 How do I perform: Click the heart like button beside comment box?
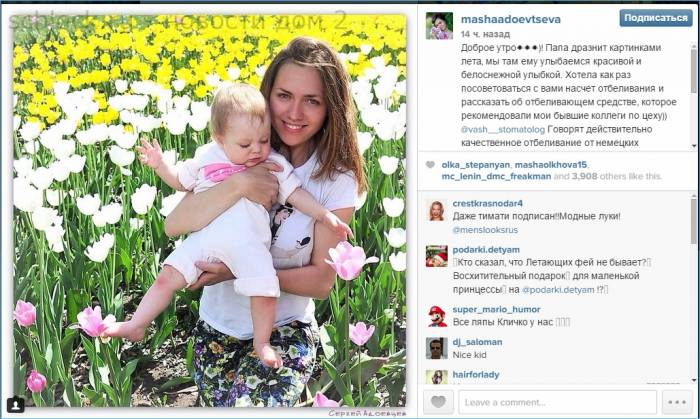438,402
